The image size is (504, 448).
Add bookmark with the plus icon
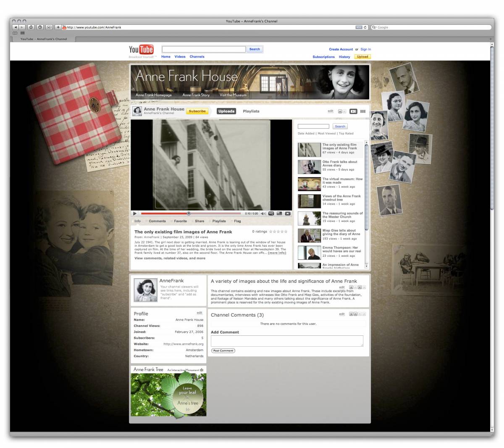tap(58, 27)
